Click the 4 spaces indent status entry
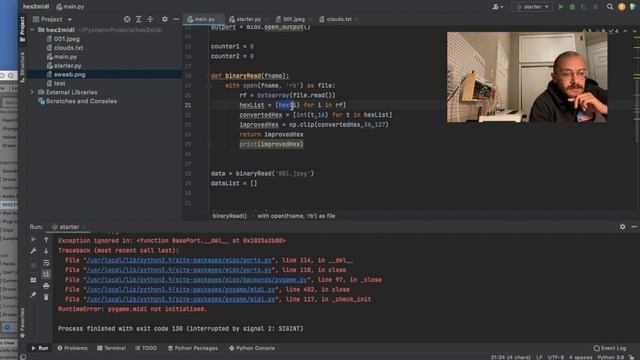Image resolution: width=640 pixels, height=360 pixels. [x=580, y=357]
